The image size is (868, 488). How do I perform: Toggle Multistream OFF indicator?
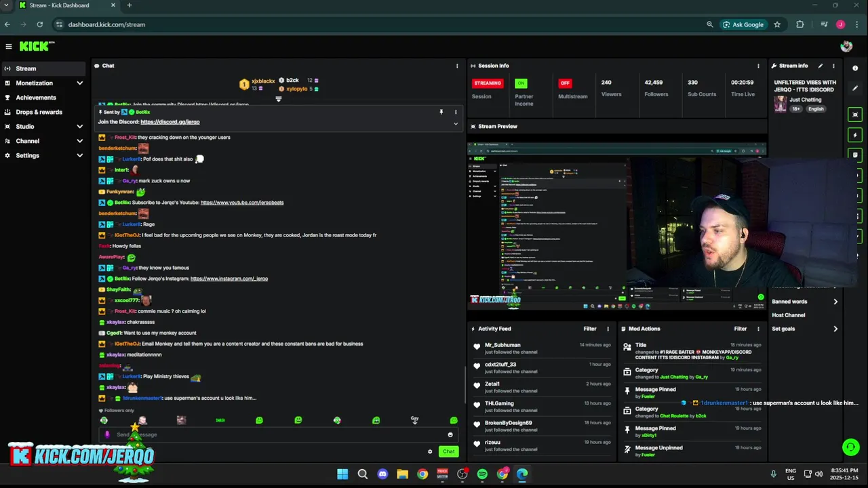[565, 83]
